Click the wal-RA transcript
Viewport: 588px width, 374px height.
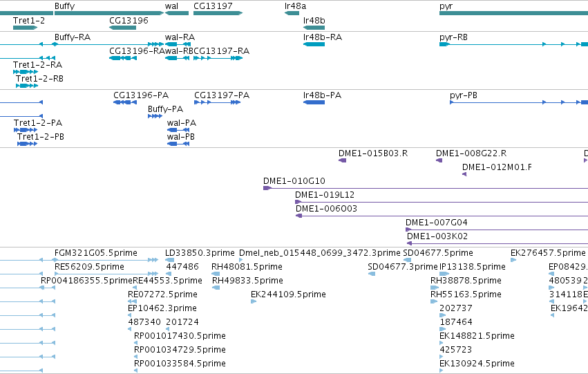[x=178, y=44]
